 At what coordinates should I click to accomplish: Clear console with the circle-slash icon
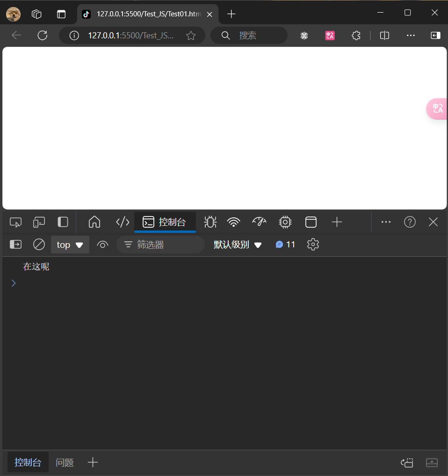point(39,245)
